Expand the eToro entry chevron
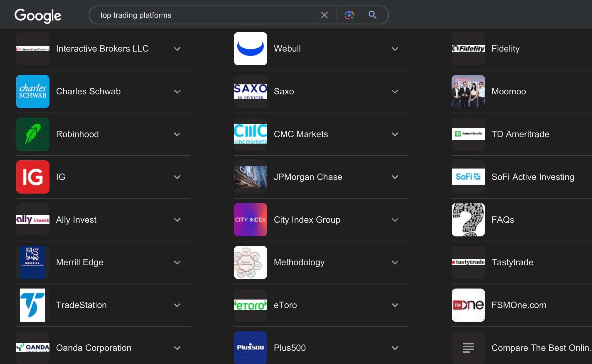 [x=395, y=305]
